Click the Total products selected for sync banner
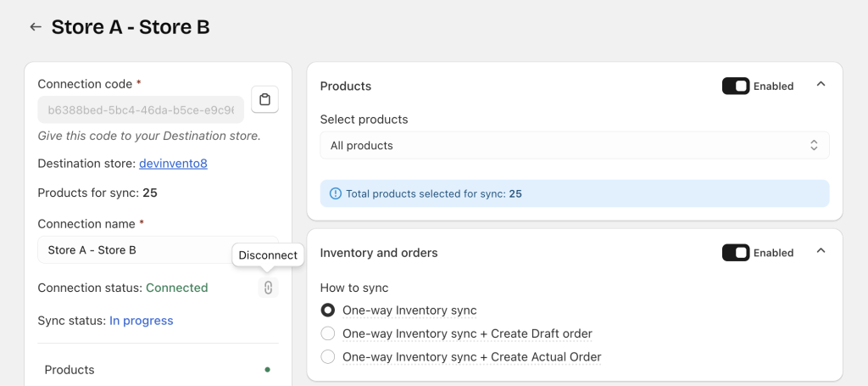The width and height of the screenshot is (868, 386). click(x=574, y=193)
